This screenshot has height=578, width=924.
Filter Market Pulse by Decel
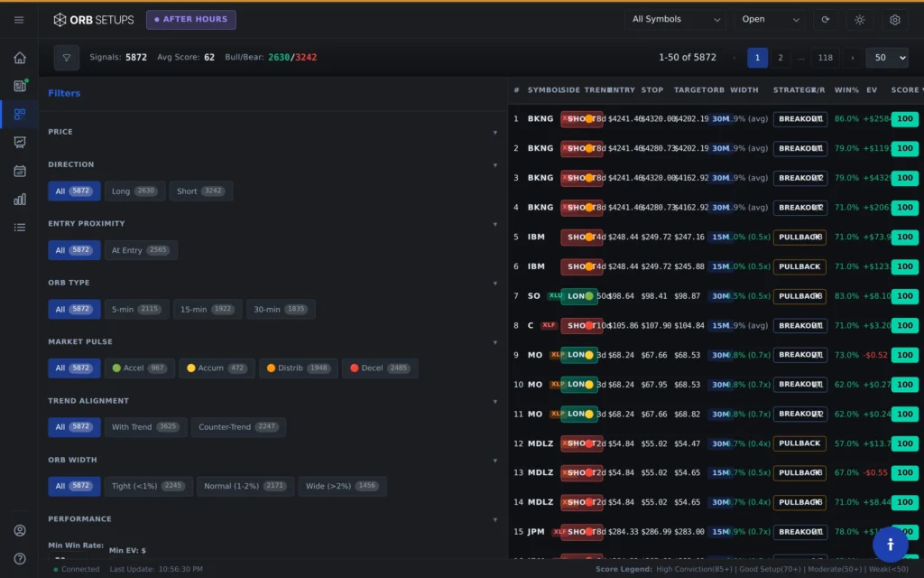point(380,368)
